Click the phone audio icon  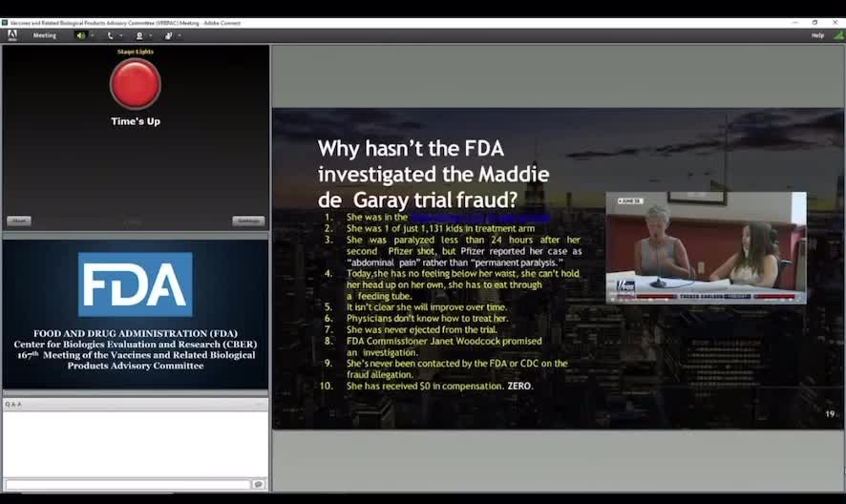click(110, 35)
